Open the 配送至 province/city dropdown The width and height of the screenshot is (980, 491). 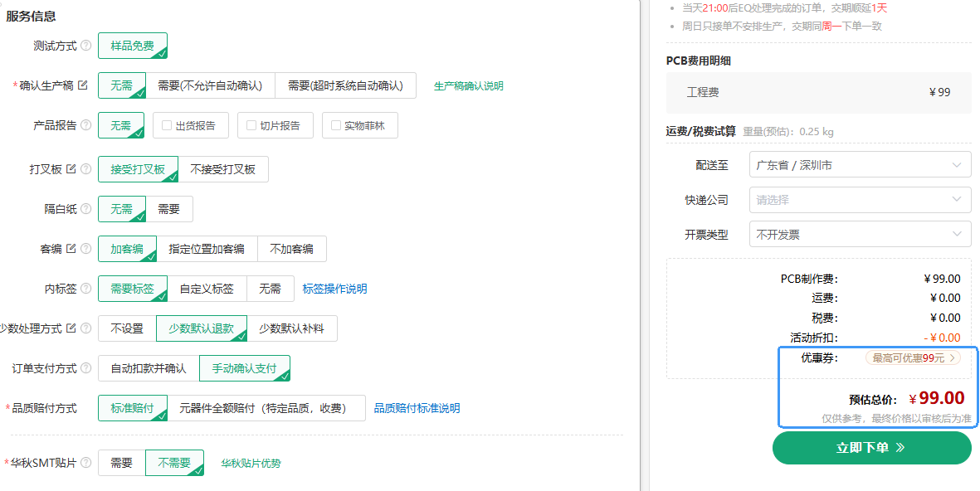coord(860,164)
